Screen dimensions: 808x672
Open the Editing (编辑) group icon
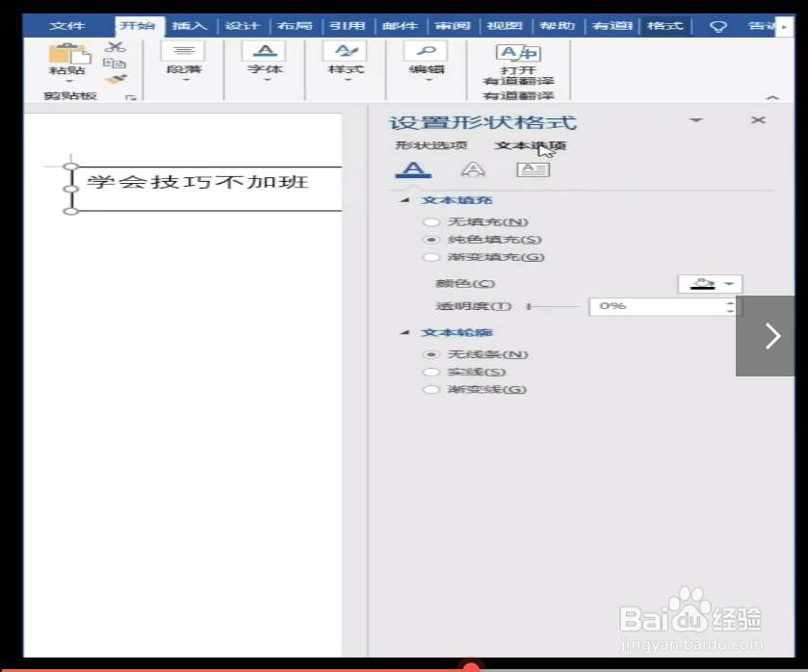pyautogui.click(x=427, y=51)
